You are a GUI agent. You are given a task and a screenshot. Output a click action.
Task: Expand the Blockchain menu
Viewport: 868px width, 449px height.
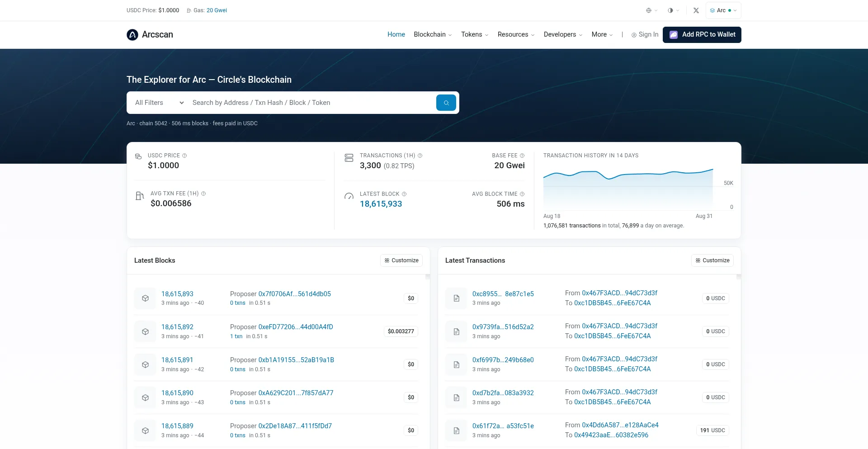433,34
